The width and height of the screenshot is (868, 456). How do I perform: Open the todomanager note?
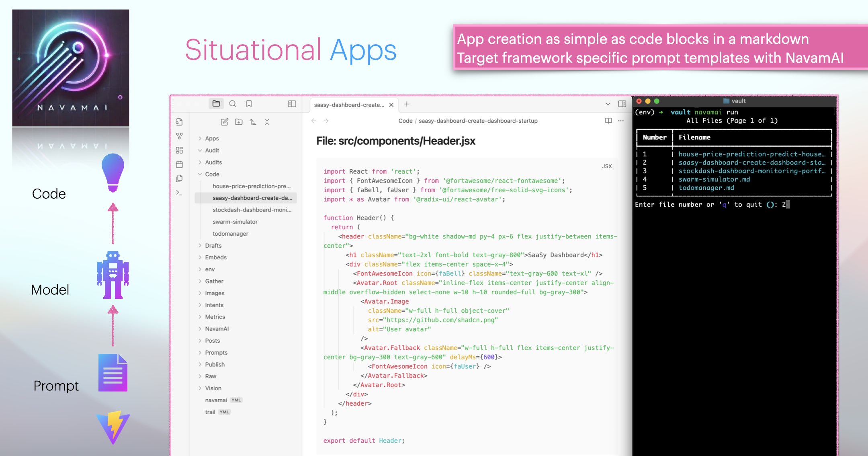[x=230, y=234]
